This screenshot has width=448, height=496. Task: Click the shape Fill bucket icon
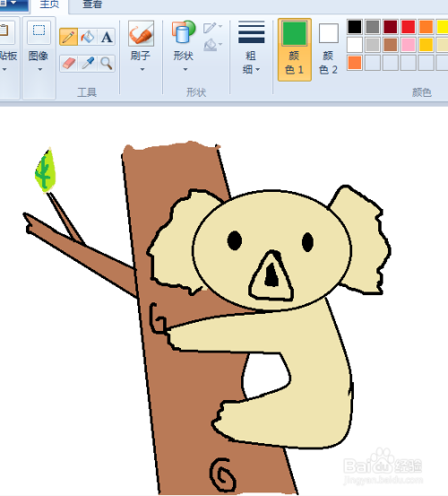(x=210, y=45)
